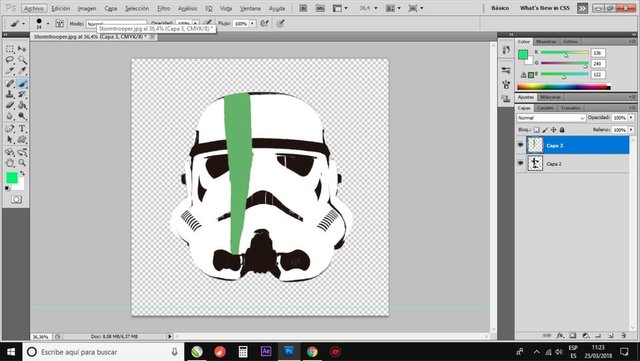
Task: Select What's New in CS5 workspace
Action: coord(544,8)
